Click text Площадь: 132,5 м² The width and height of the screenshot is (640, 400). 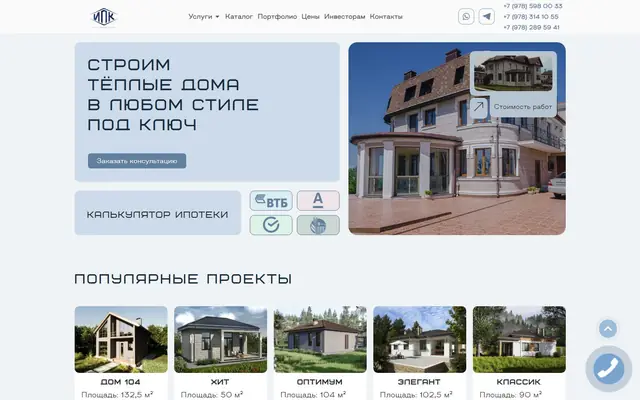pyautogui.click(x=117, y=395)
